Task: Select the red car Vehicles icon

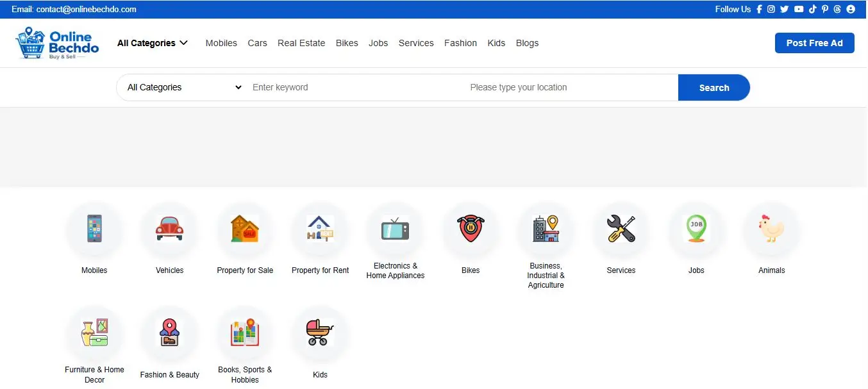Action: click(x=169, y=229)
